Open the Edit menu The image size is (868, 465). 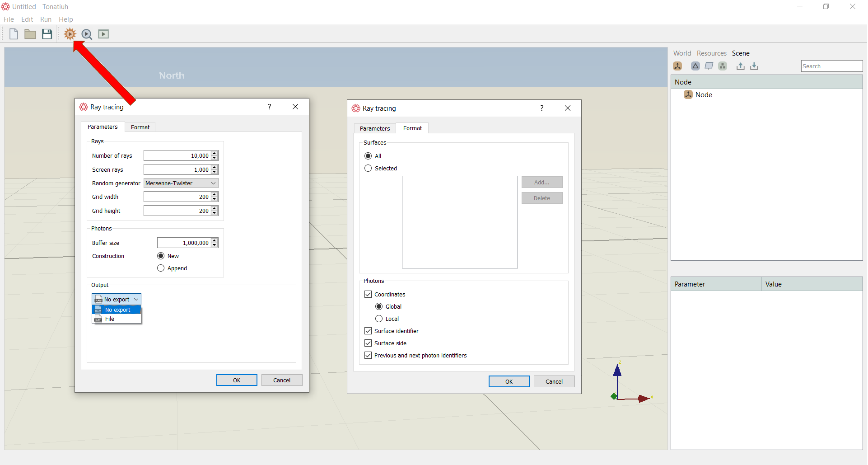click(x=27, y=19)
